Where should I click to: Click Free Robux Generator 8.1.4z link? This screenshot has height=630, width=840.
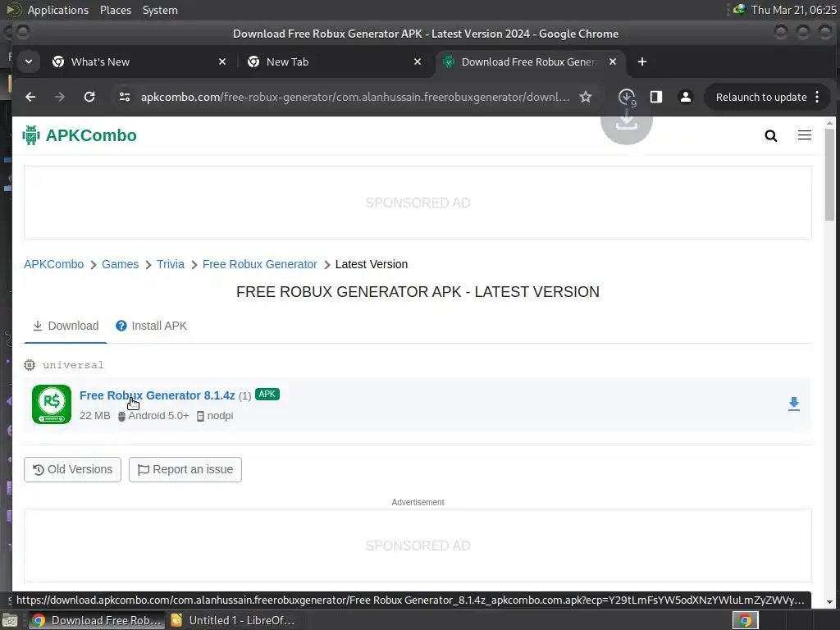157,395
